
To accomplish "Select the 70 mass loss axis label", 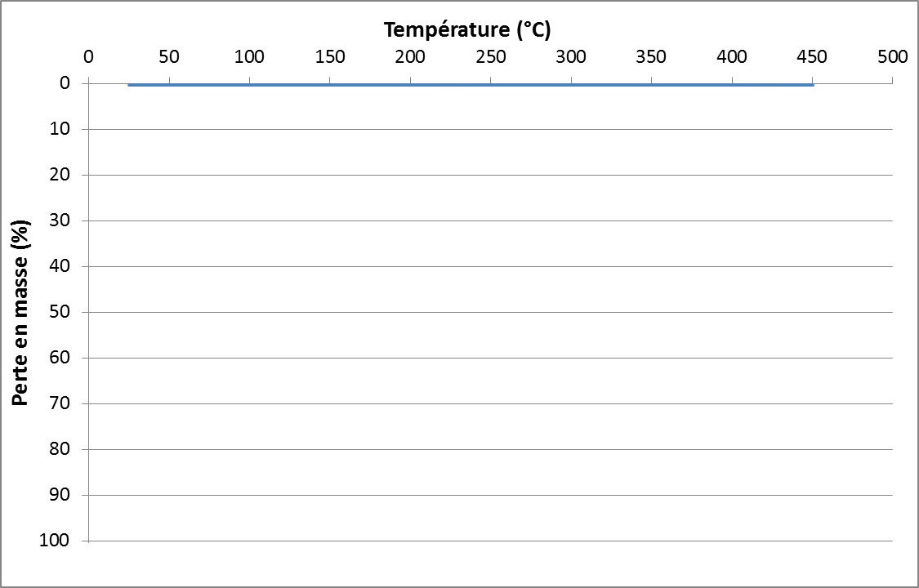I will (68, 403).
